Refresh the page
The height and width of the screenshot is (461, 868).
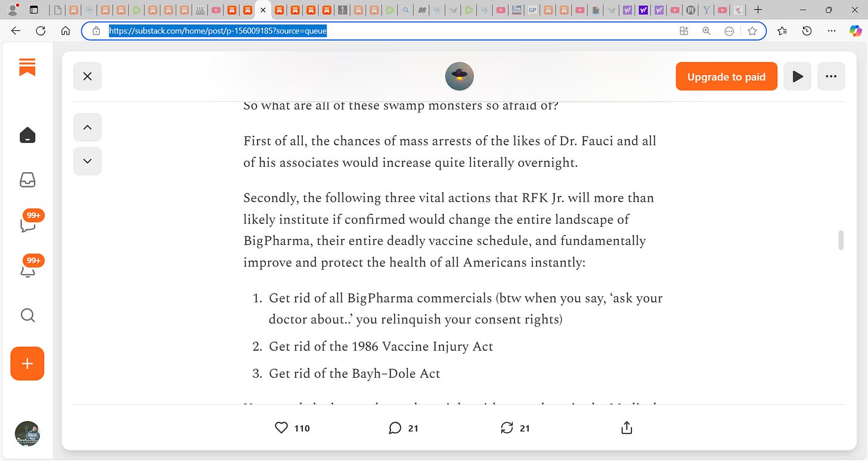(x=41, y=31)
